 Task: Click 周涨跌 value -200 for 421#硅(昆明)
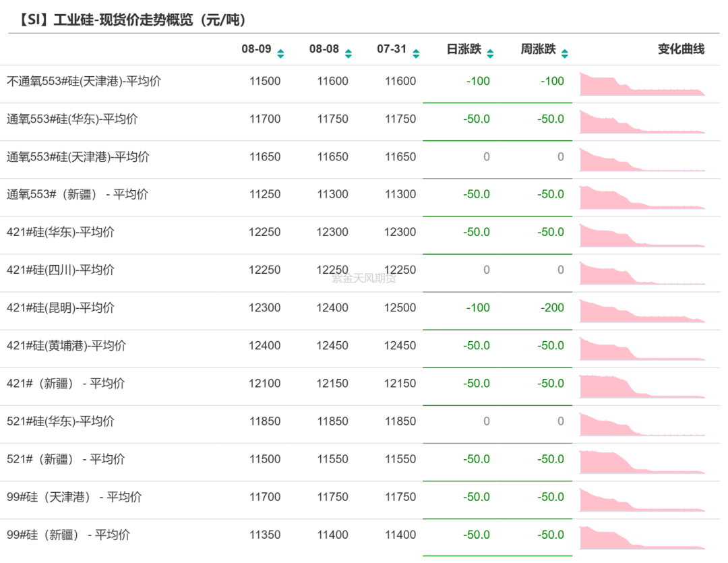click(x=552, y=307)
